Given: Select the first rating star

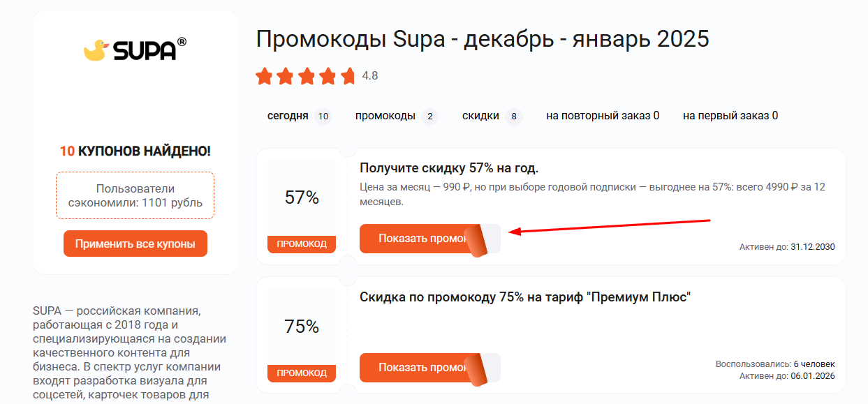Looking at the screenshot, I should pyautogui.click(x=265, y=76).
